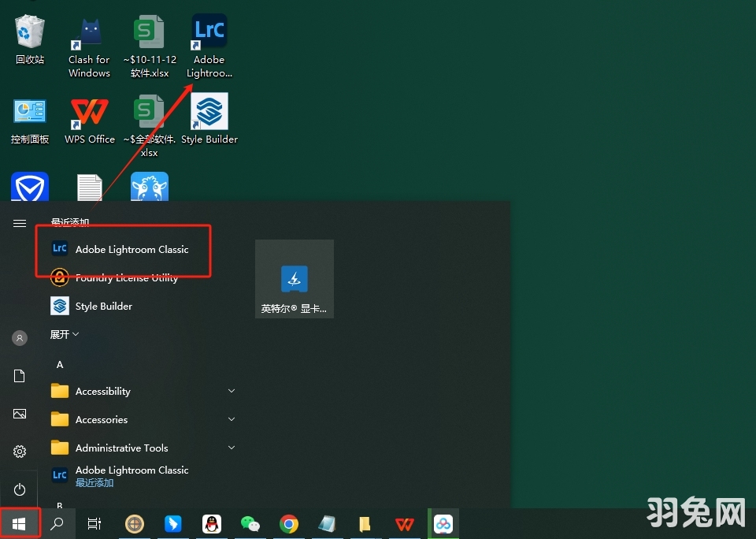Viewport: 756px width, 539px height.
Task: Open taskbar search magnifier
Action: pos(57,524)
